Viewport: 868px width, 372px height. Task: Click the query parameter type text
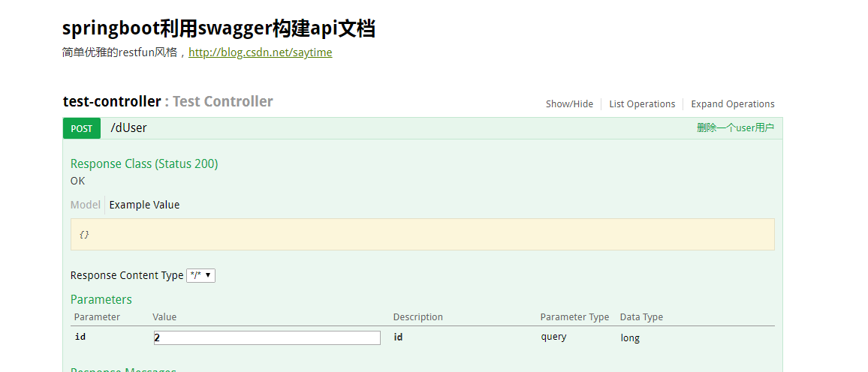pyautogui.click(x=553, y=337)
